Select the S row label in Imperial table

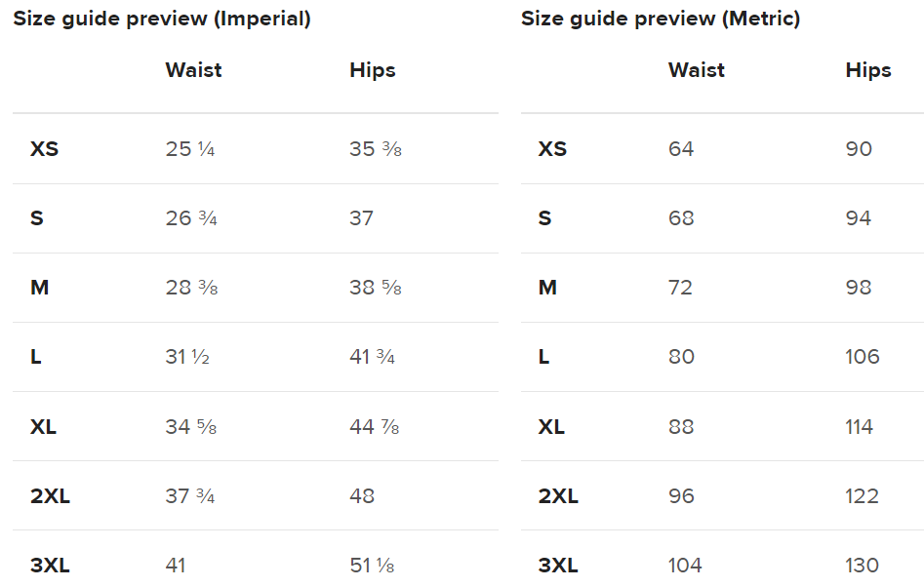(x=37, y=218)
